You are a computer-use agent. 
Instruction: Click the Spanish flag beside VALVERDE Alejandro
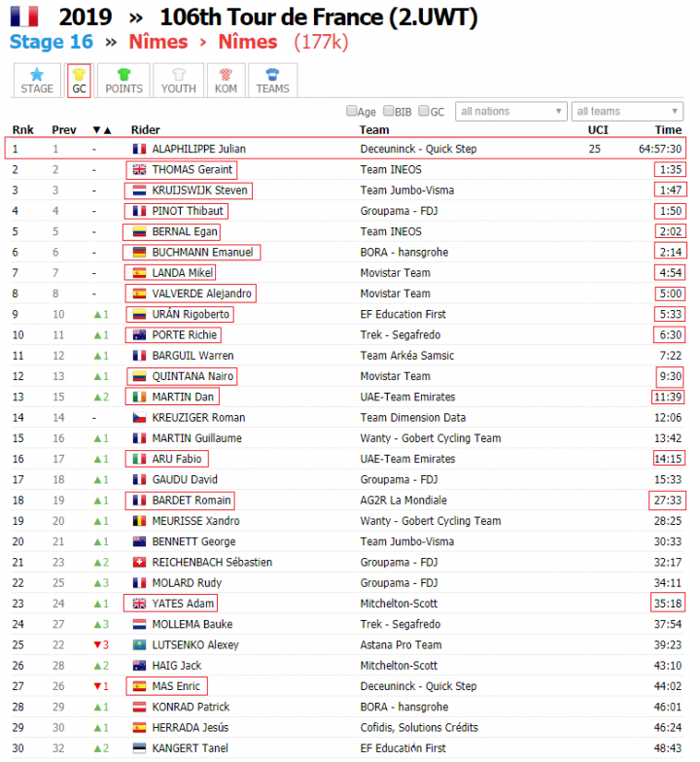[140, 294]
